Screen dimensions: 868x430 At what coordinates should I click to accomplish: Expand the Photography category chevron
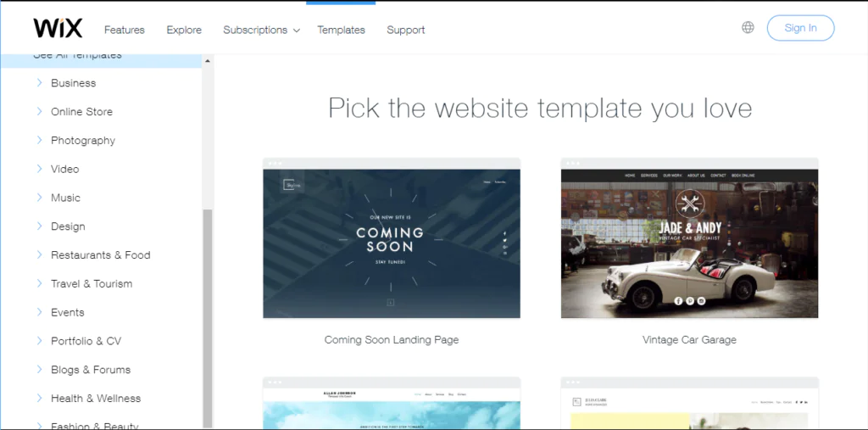(x=39, y=140)
